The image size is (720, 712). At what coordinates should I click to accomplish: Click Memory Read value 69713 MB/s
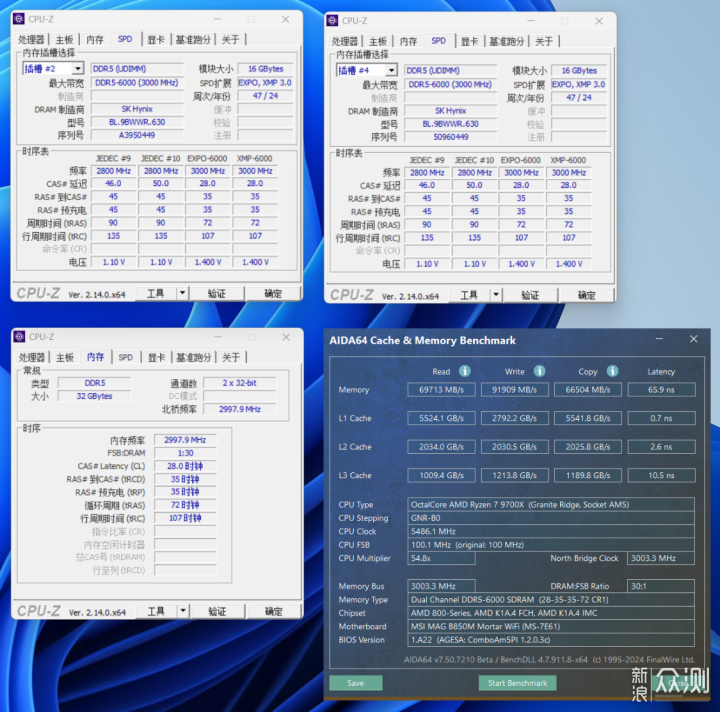(x=441, y=390)
